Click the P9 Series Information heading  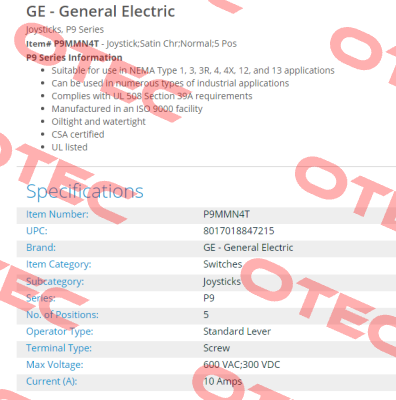click(74, 58)
